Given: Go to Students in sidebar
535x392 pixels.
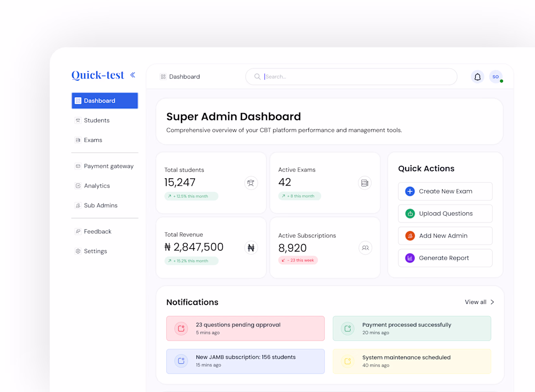Looking at the screenshot, I should coord(105,120).
